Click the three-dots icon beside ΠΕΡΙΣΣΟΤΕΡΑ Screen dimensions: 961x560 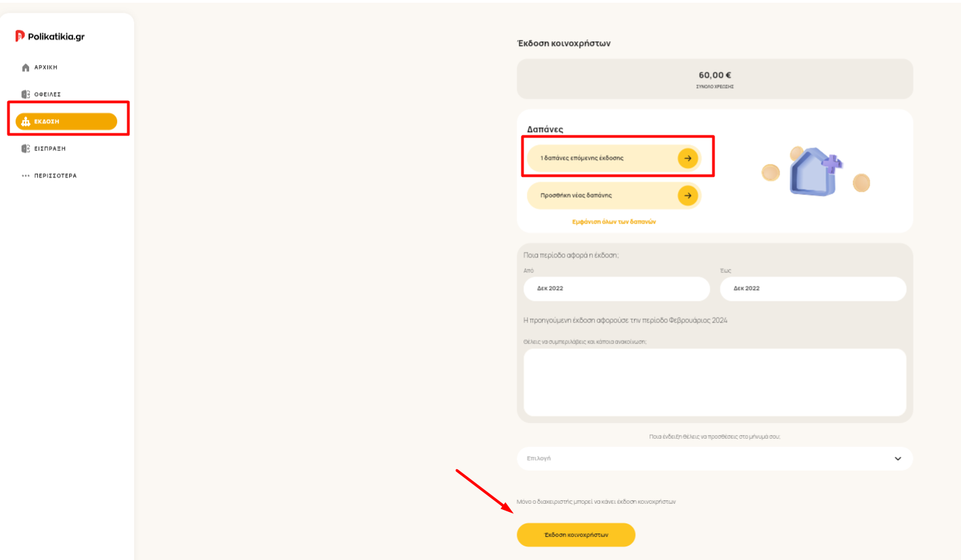coord(26,175)
